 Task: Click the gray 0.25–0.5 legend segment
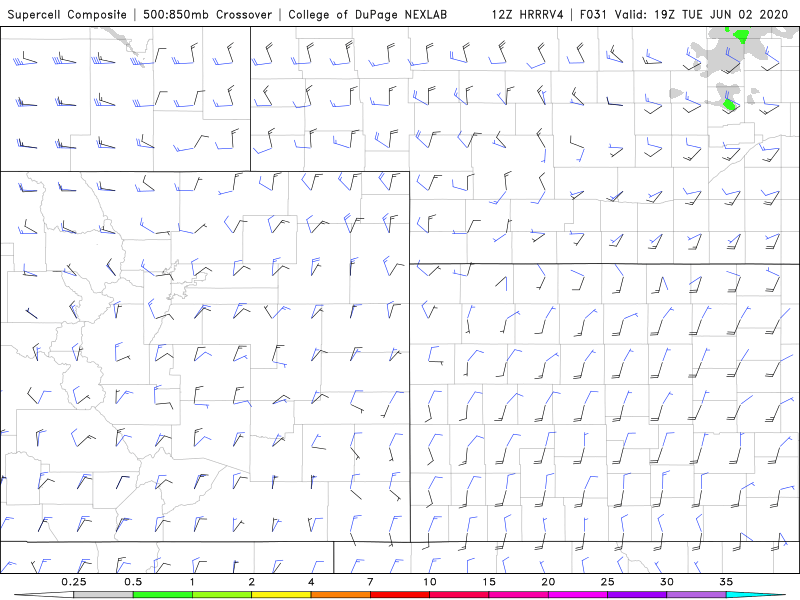point(103,595)
